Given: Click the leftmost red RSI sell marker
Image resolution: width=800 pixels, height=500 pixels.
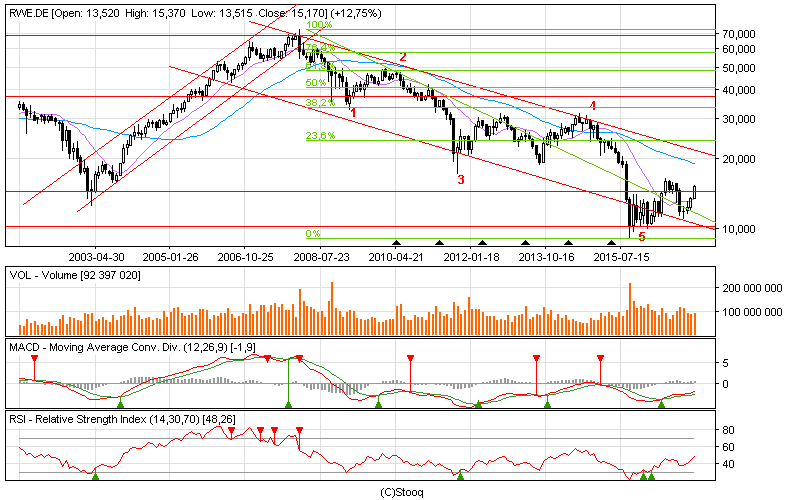Looking at the screenshot, I should pos(231,431).
